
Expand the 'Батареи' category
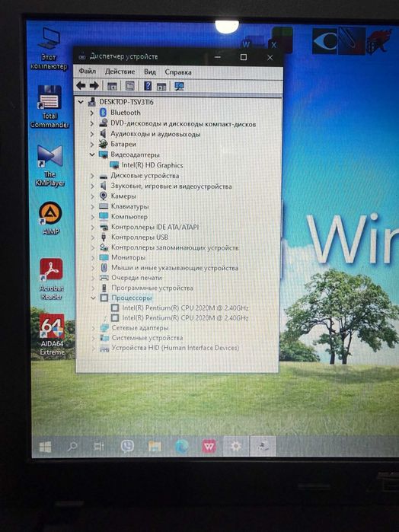pos(91,144)
